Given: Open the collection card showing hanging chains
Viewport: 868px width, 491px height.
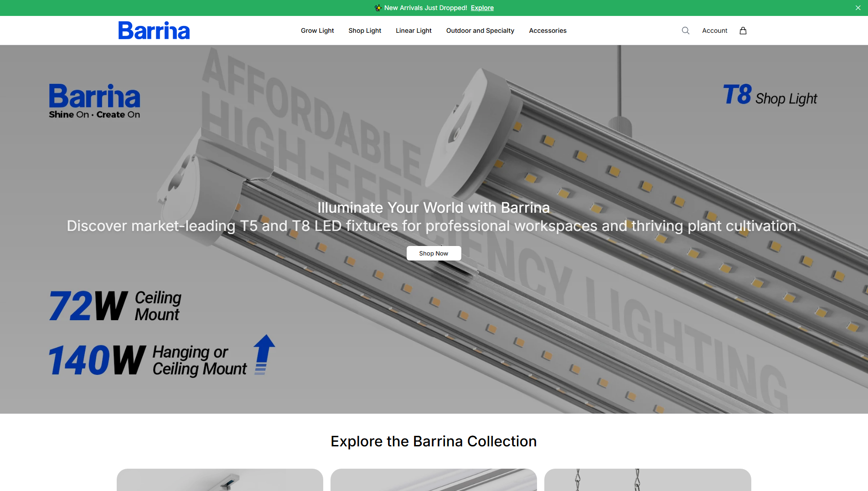Looking at the screenshot, I should tap(647, 480).
